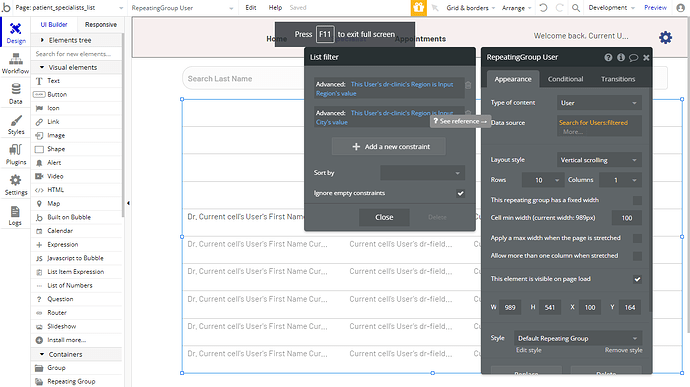Open the Type of content dropdown
Viewport: 690px width, 387px height.
pos(599,103)
